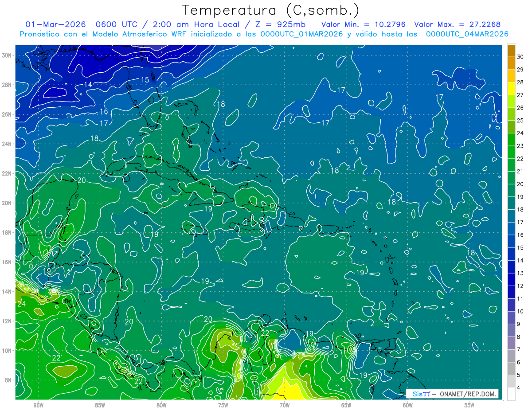532x411 pixels.
Task: Click the 20N latitude axis label
Action: [x=7, y=203]
